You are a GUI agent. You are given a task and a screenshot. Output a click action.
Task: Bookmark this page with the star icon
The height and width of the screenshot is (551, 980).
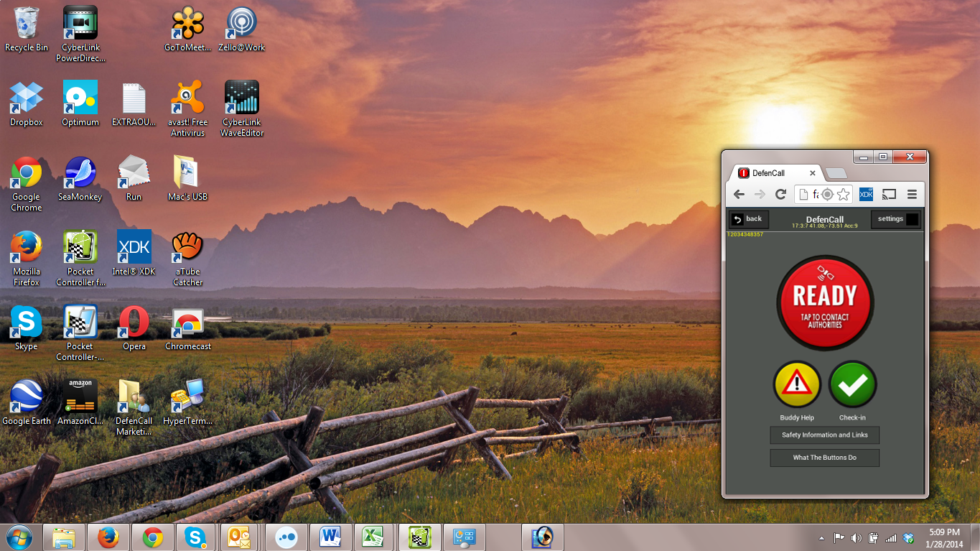pos(844,194)
